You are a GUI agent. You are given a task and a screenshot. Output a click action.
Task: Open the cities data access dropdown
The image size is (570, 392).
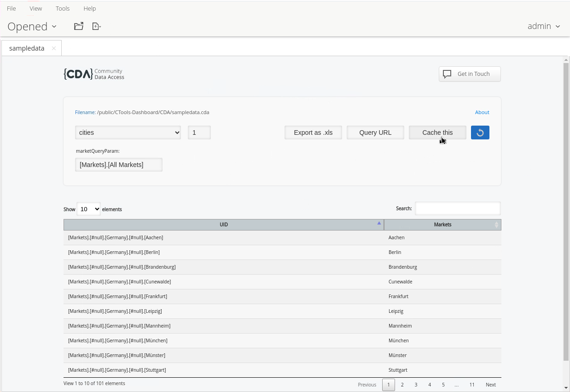[128, 133]
